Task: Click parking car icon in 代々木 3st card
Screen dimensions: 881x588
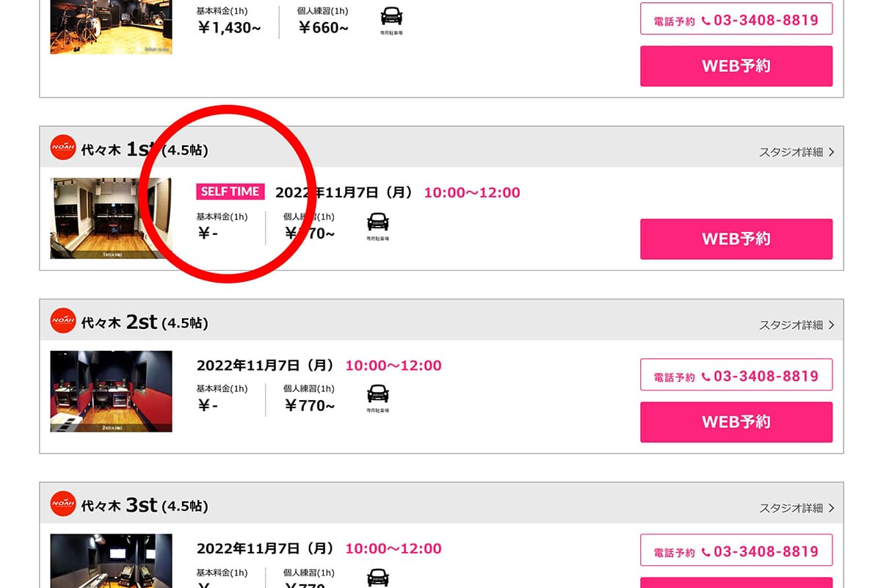Action: (x=377, y=576)
